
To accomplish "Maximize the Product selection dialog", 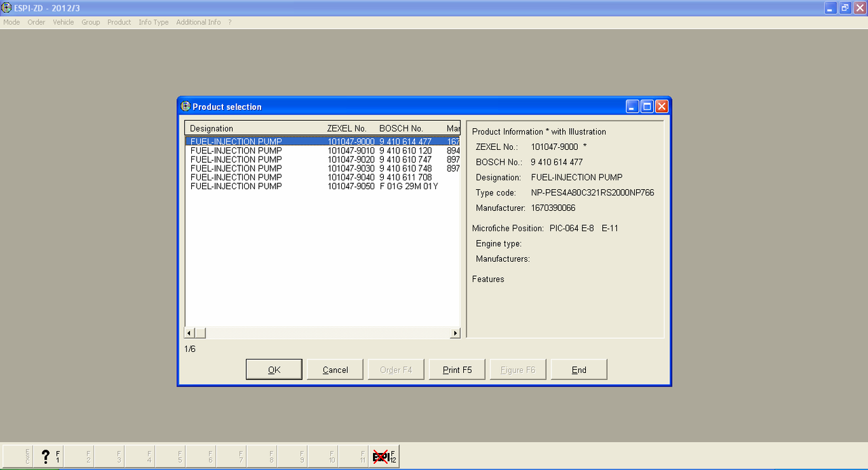I will click(x=647, y=106).
